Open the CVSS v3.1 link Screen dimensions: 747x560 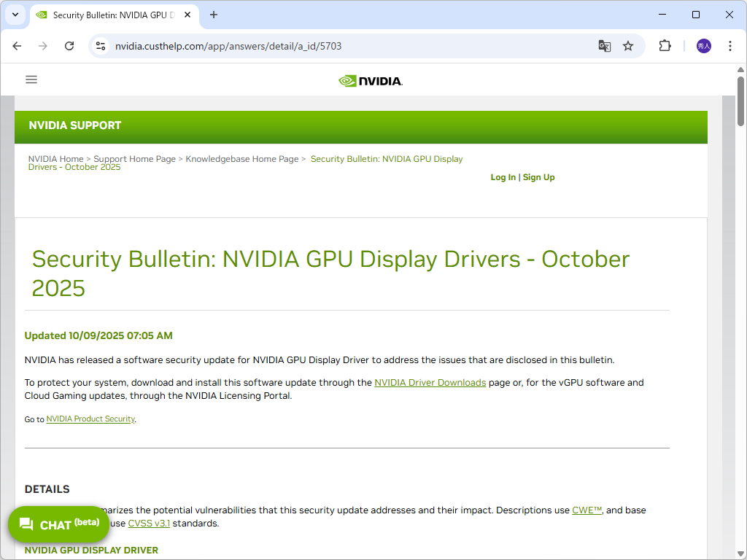[x=149, y=524]
